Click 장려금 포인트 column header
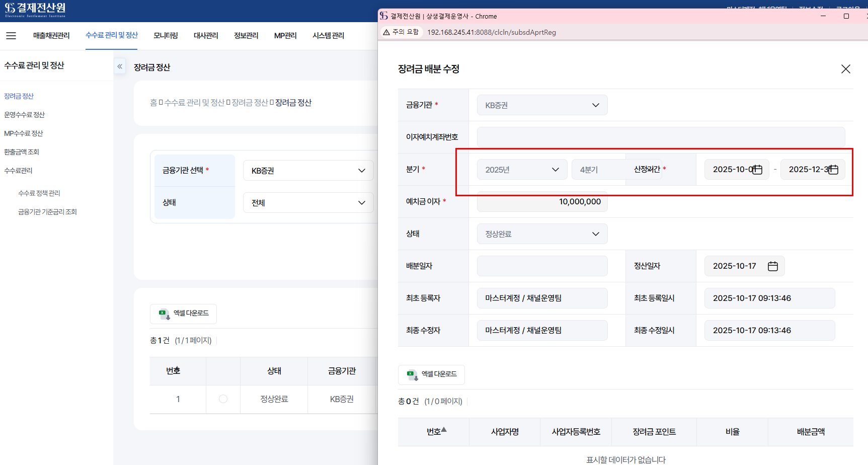The image size is (868, 465). click(654, 432)
